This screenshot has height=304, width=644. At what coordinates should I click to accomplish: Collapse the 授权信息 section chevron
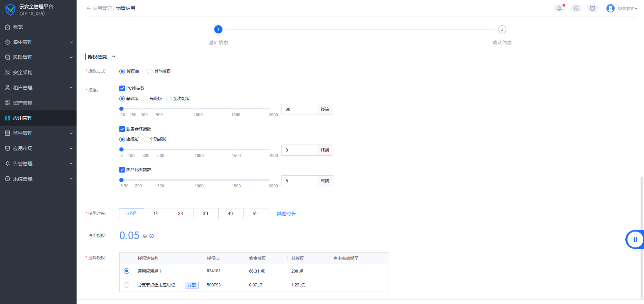click(x=113, y=57)
